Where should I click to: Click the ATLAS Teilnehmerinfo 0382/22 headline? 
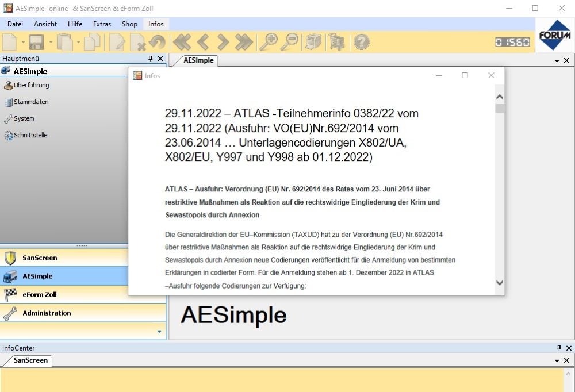(292, 135)
